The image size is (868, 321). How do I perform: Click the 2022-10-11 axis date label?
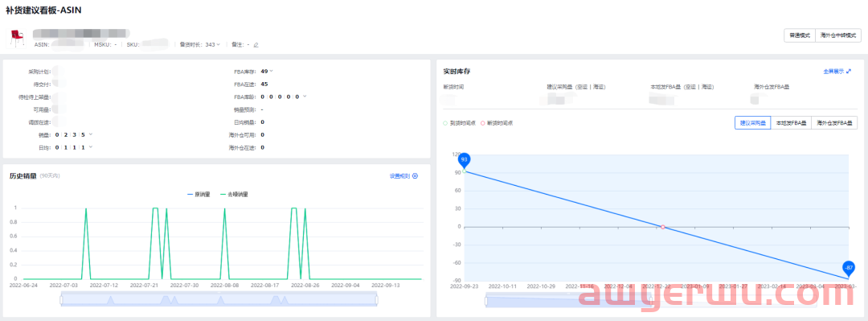[502, 286]
